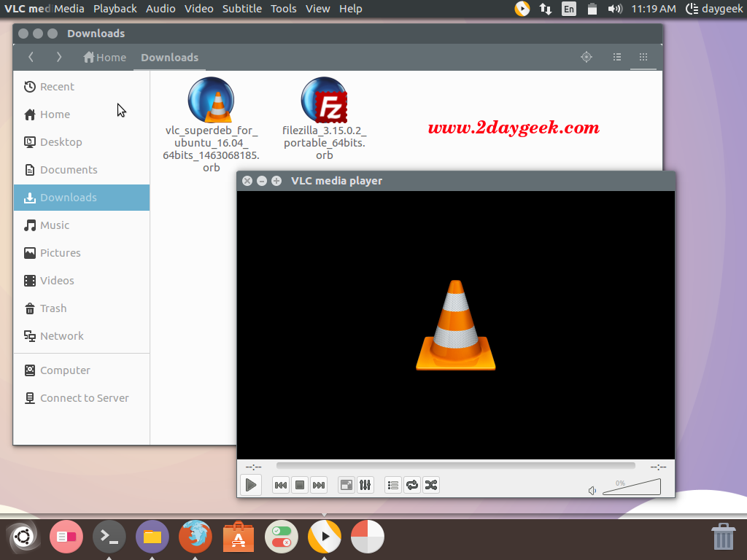Open the Playback menu
The width and height of the screenshot is (747, 560).
115,9
